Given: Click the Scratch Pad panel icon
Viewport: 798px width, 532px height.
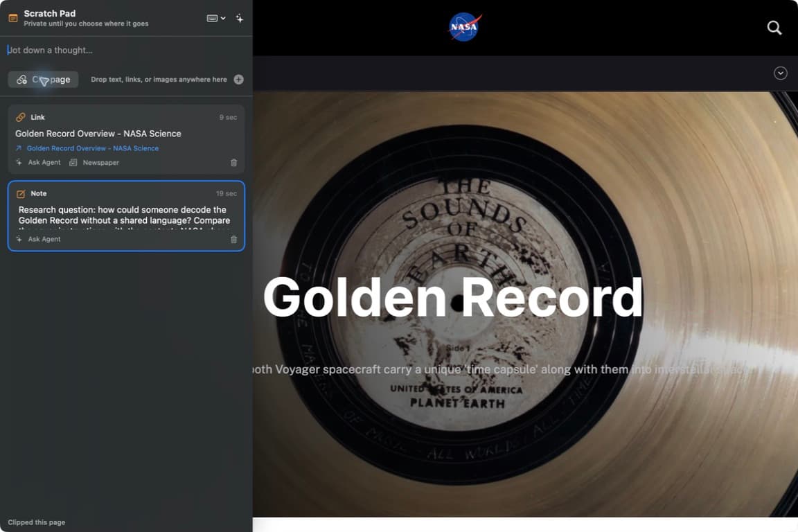Looking at the screenshot, I should pos(13,18).
